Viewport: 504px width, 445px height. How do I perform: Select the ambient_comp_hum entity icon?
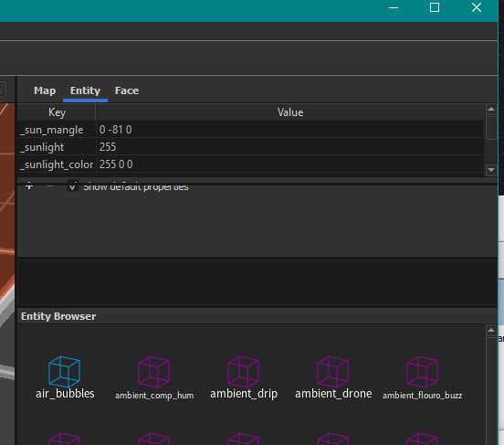[154, 372]
